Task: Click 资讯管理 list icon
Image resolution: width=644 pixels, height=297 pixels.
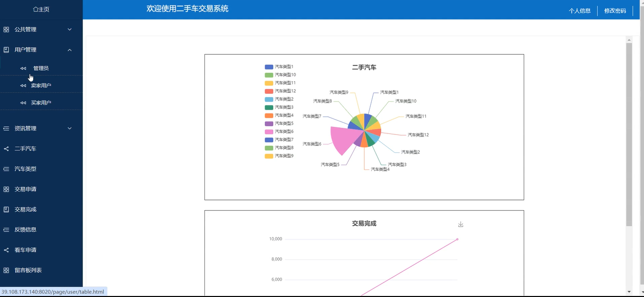Action: click(6, 128)
